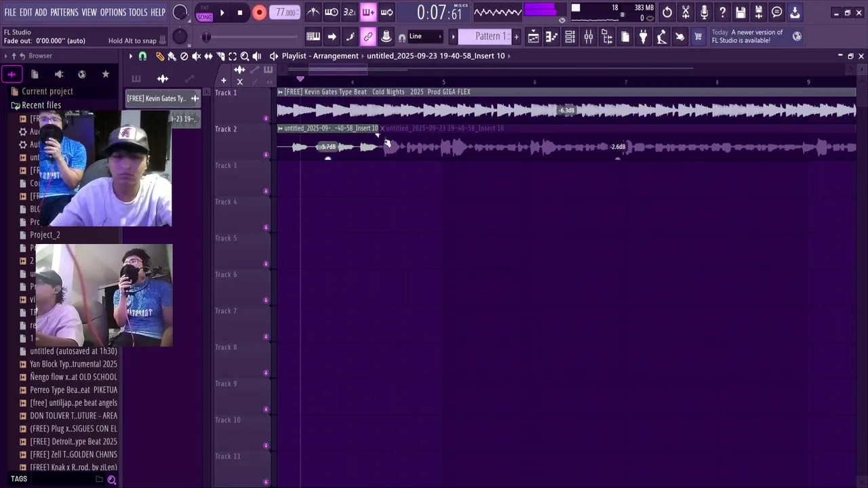Click the Pattern 1 selector
Screen dimensions: 868x488
point(485,37)
